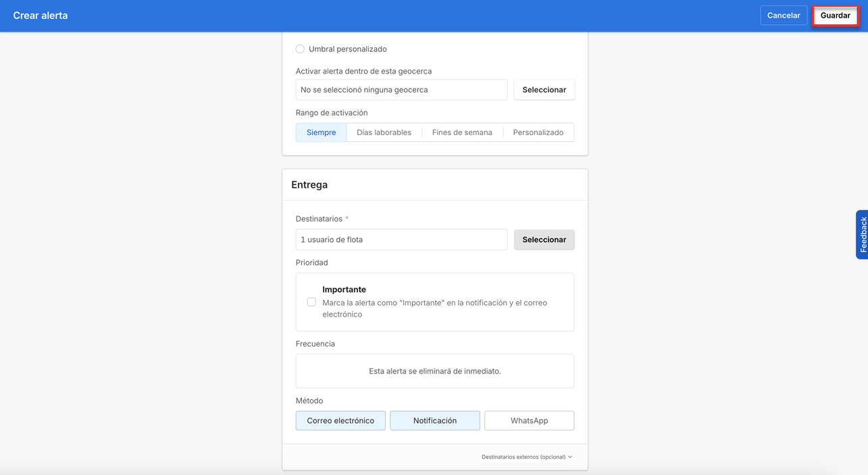868x475 pixels.
Task: Disable the Notificación delivery method
Action: pos(434,420)
